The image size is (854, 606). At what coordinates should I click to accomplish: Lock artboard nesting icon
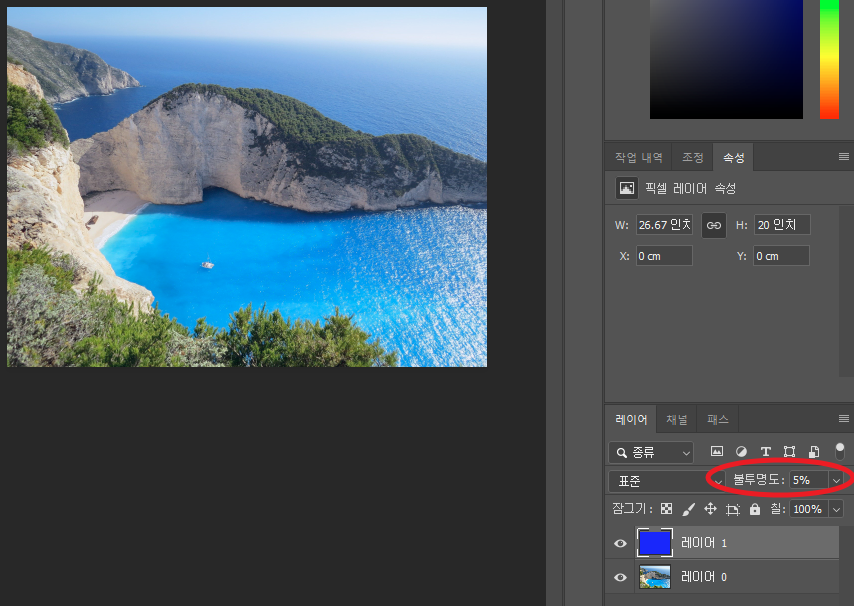click(x=733, y=510)
